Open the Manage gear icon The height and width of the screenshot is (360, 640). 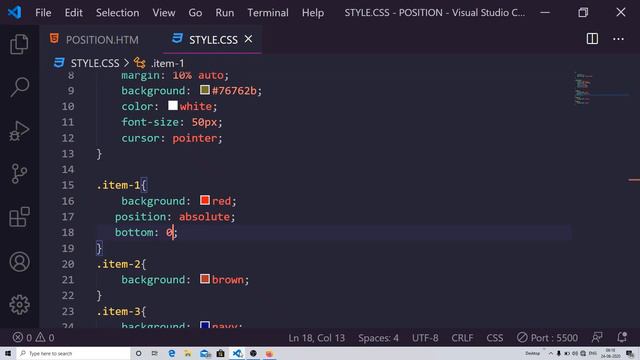(x=19, y=304)
